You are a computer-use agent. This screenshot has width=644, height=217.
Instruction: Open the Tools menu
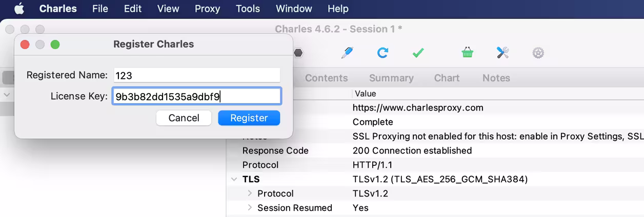point(248,9)
